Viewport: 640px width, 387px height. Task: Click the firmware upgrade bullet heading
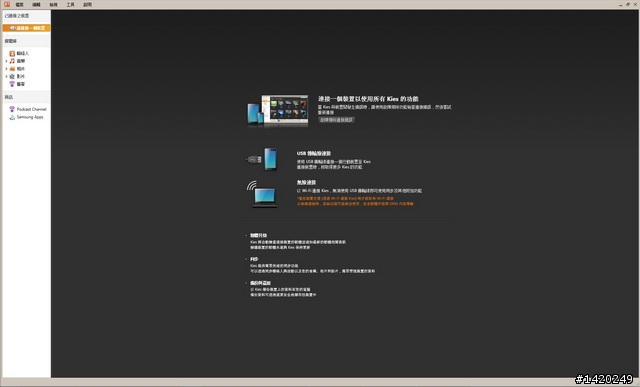click(258, 236)
